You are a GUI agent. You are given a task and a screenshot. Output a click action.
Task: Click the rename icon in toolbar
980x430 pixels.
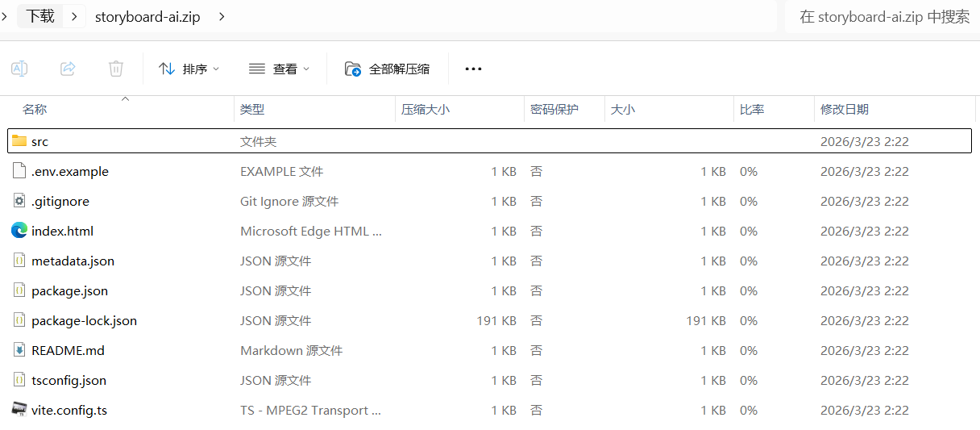[x=19, y=69]
